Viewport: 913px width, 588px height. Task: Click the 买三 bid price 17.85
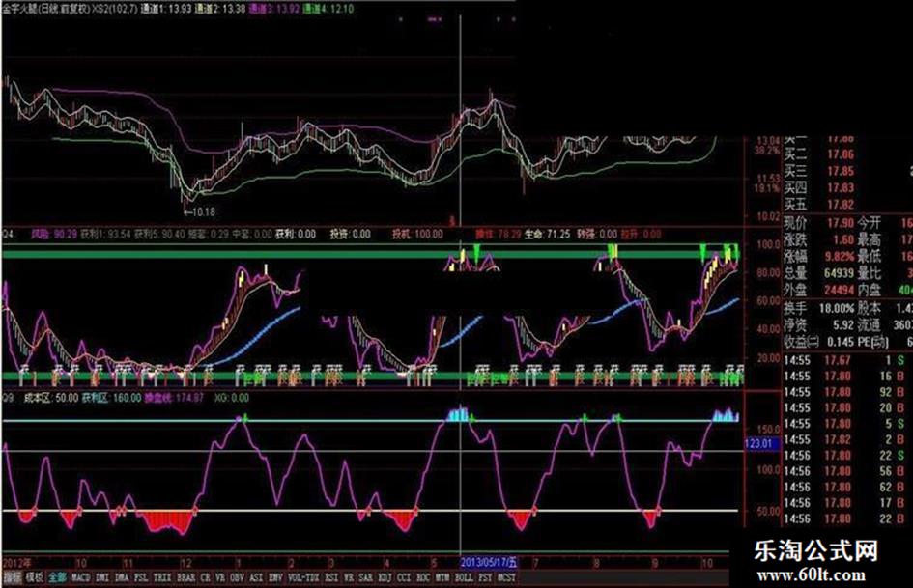pos(841,171)
